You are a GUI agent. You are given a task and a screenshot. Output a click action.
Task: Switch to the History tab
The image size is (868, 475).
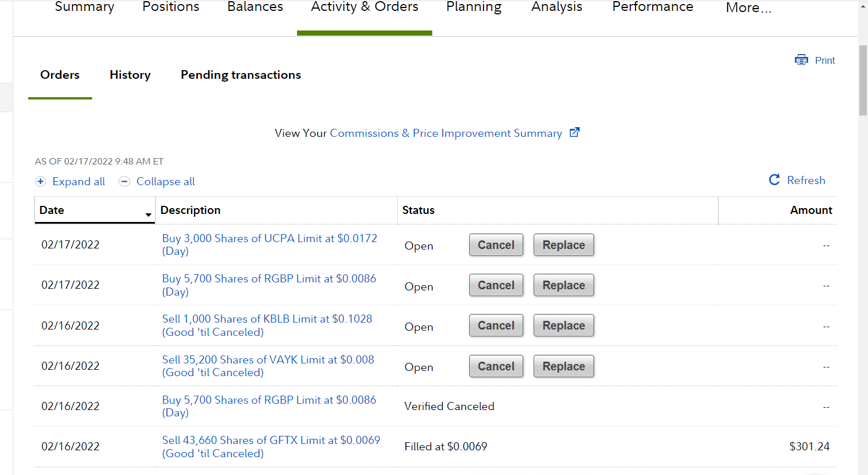click(x=130, y=75)
